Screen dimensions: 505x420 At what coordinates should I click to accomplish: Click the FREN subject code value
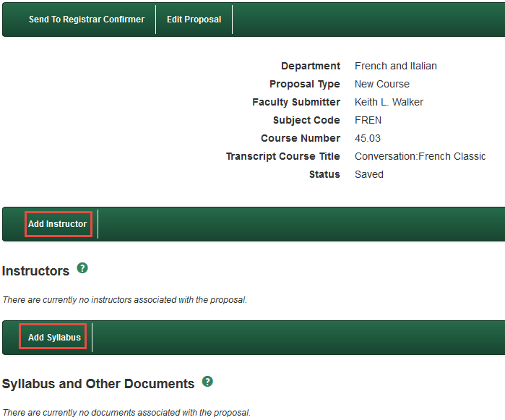(368, 120)
